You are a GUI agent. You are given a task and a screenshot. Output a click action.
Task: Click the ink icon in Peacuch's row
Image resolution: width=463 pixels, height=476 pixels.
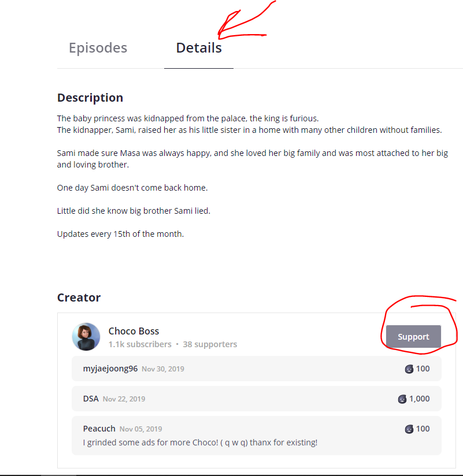(x=409, y=429)
